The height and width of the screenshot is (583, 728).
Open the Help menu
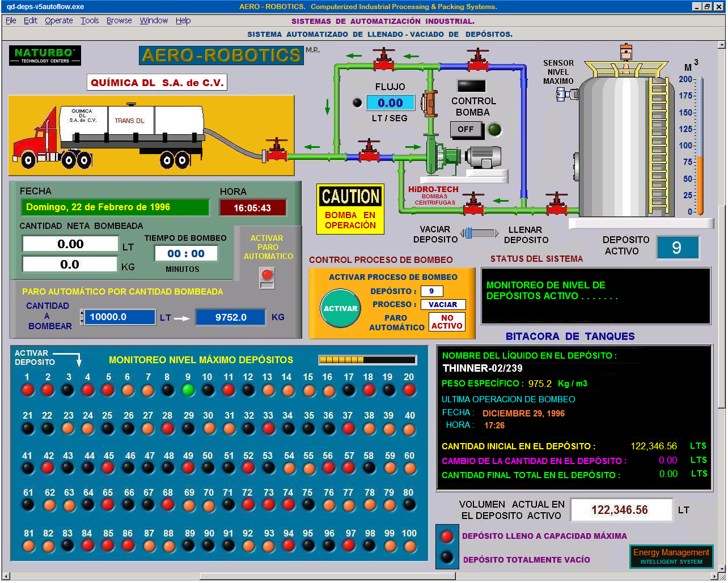click(x=183, y=20)
